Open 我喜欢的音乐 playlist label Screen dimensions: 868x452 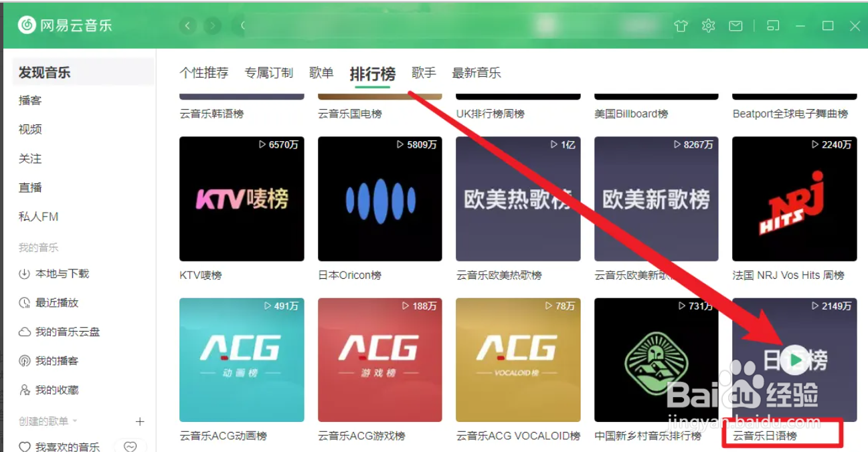(x=68, y=447)
